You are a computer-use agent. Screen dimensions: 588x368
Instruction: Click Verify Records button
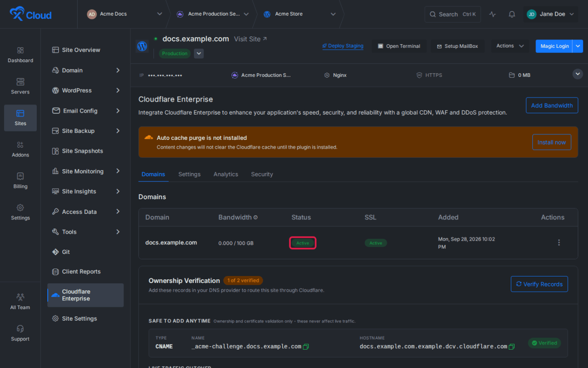point(539,284)
